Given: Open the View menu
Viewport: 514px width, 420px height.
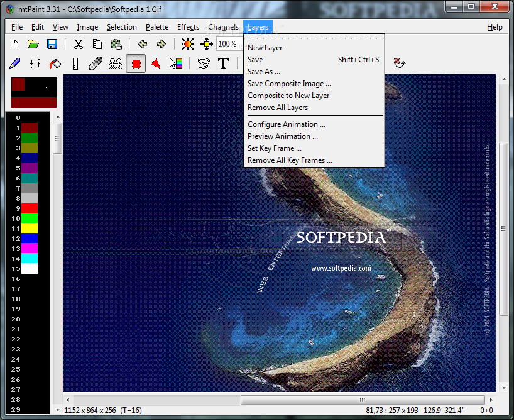Looking at the screenshot, I should click(61, 27).
